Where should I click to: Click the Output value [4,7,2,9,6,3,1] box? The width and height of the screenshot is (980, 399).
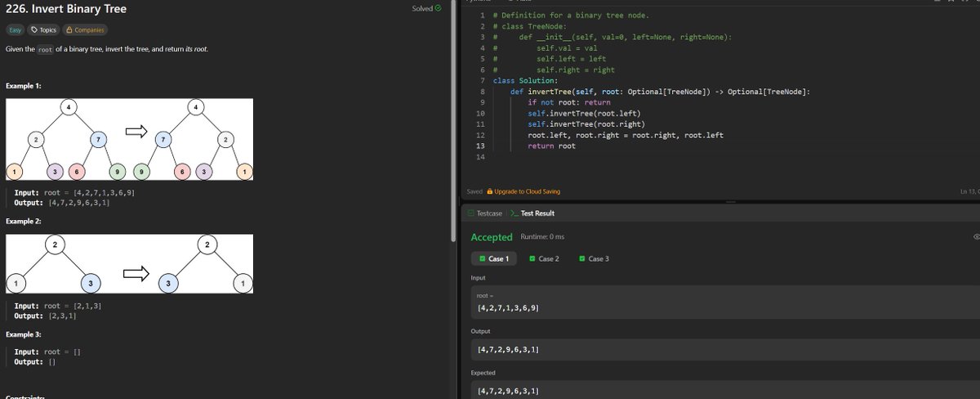pyautogui.click(x=725, y=349)
